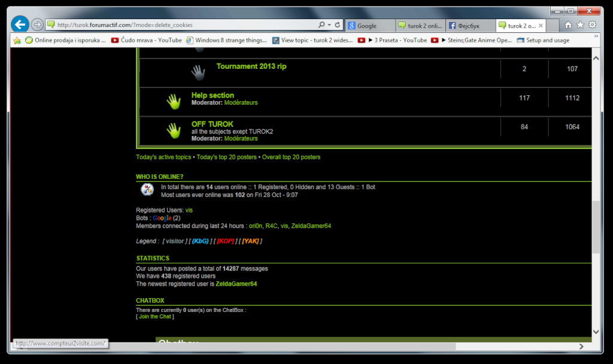
Task: Open a new tab with the blank tab button
Action: (552, 25)
